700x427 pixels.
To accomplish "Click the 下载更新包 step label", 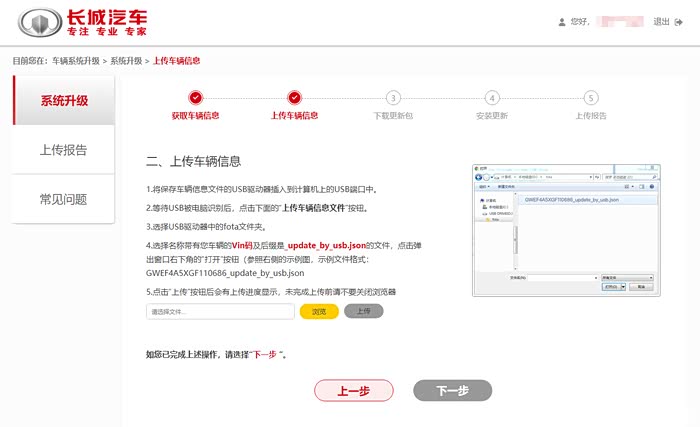I will 393,116.
